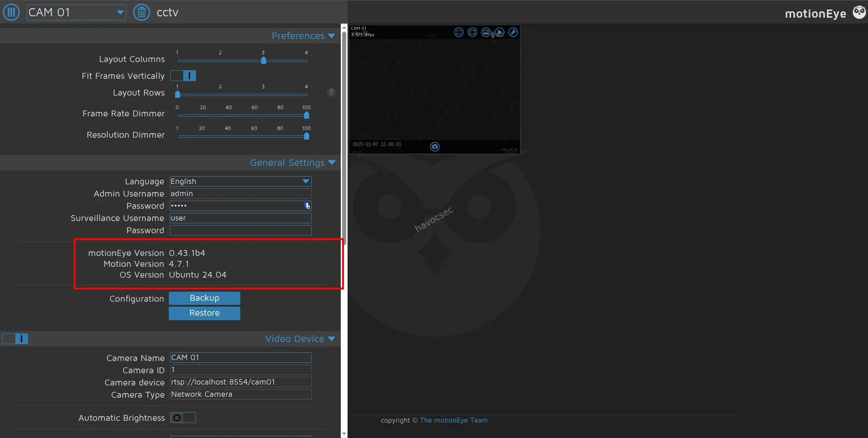Click the Motion Version value 4.7.1

tap(179, 264)
